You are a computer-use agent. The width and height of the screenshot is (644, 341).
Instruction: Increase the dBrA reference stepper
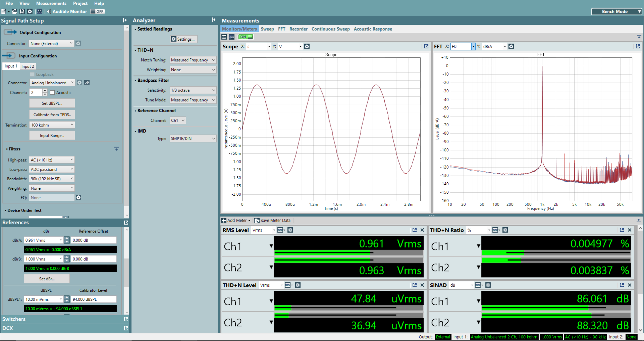(67, 238)
